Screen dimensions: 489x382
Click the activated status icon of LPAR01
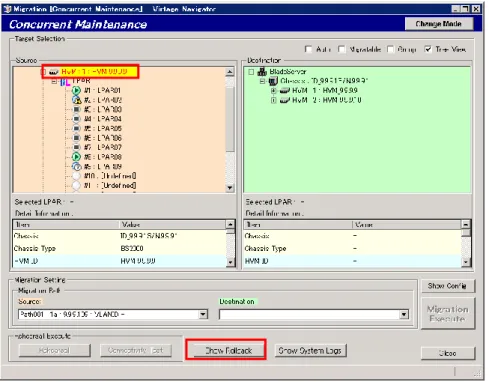coord(76,90)
